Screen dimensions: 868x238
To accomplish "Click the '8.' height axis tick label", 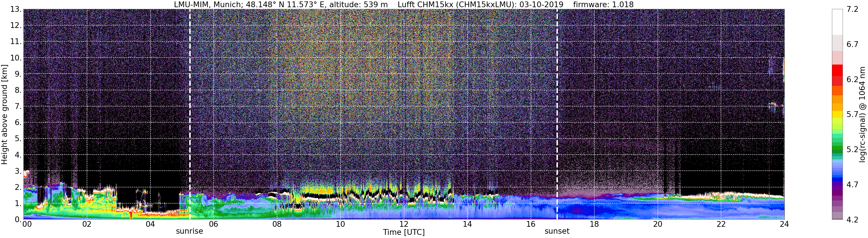I will click(x=18, y=90).
